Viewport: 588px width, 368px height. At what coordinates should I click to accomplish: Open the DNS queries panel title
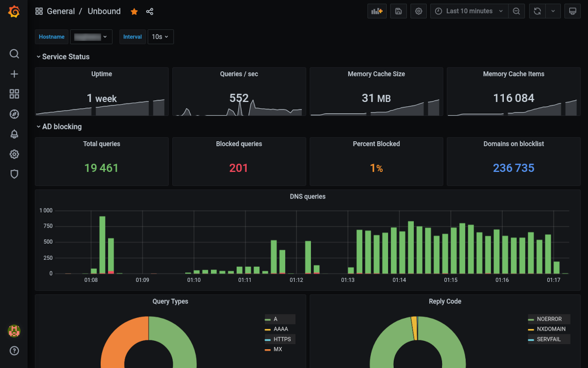[308, 196]
